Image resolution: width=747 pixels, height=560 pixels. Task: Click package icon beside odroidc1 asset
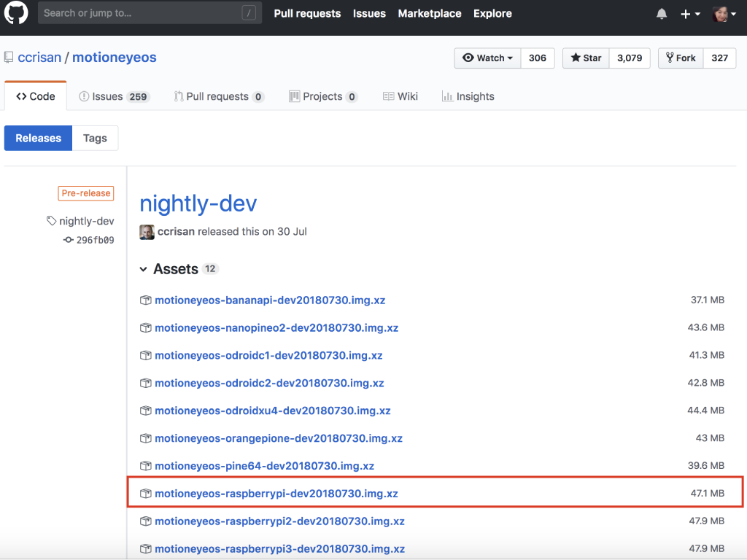(146, 356)
